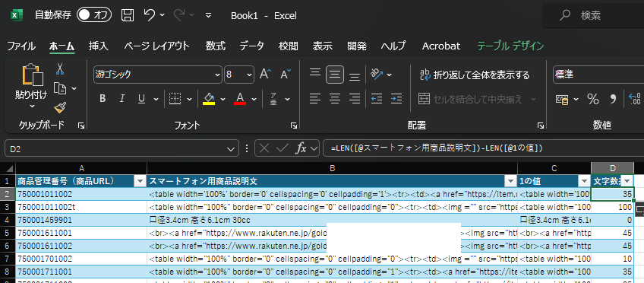Open the 游ゴシック font name dropdown
The image size is (644, 283).
coord(217,75)
